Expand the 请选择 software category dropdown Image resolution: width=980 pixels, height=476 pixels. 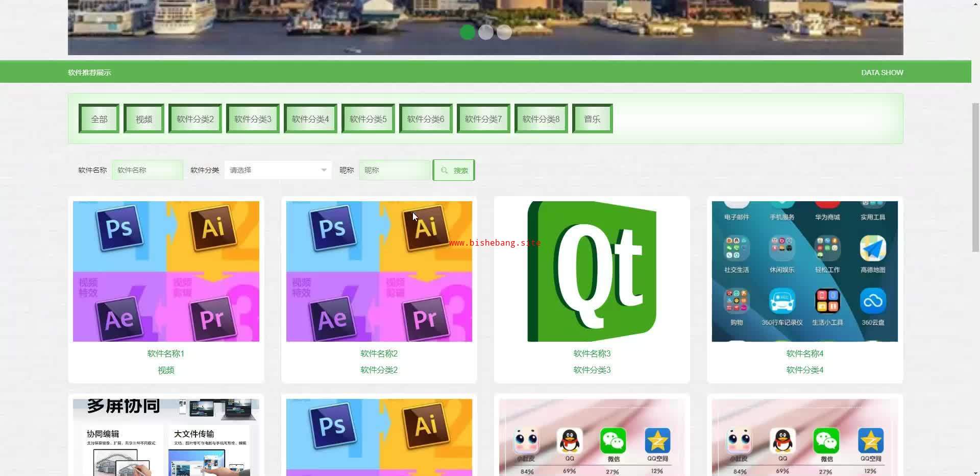278,170
